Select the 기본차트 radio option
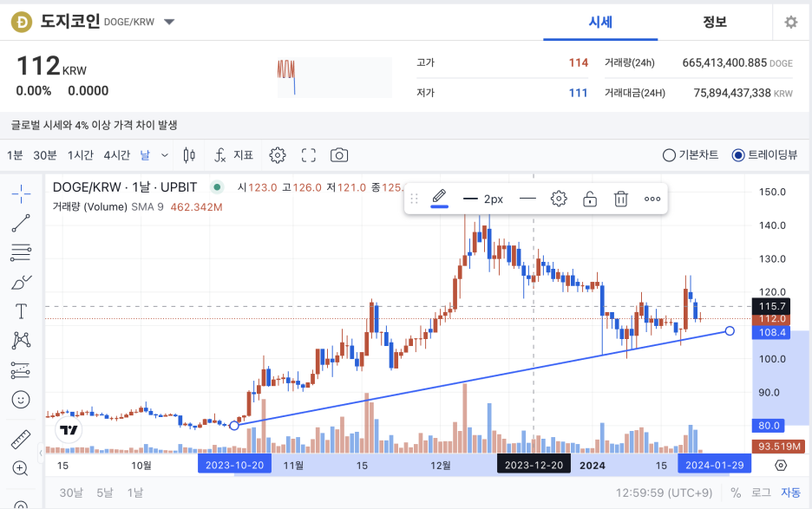The height and width of the screenshot is (509, 812). [x=691, y=155]
